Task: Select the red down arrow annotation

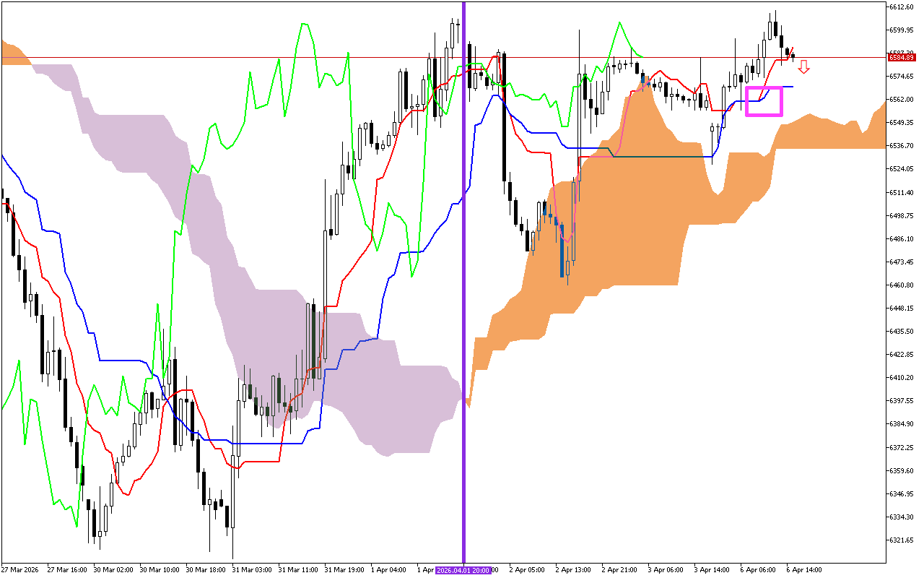Action: tap(803, 67)
